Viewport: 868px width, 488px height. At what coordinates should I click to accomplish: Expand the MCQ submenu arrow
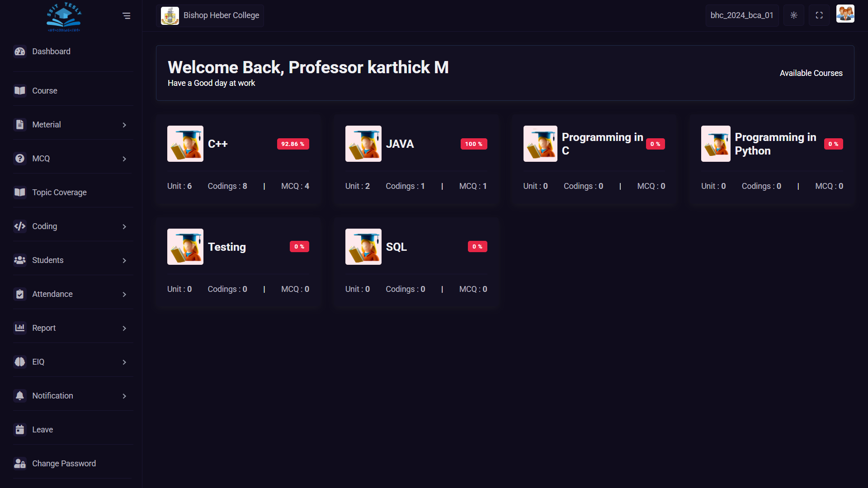coord(124,159)
